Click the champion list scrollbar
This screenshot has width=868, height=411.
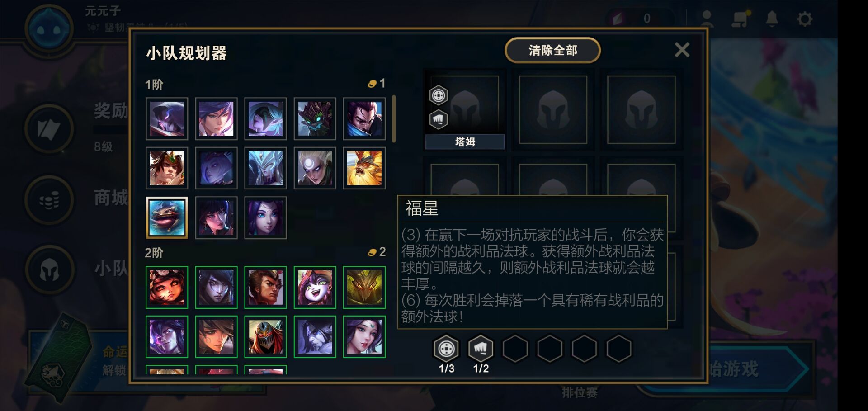tap(394, 118)
